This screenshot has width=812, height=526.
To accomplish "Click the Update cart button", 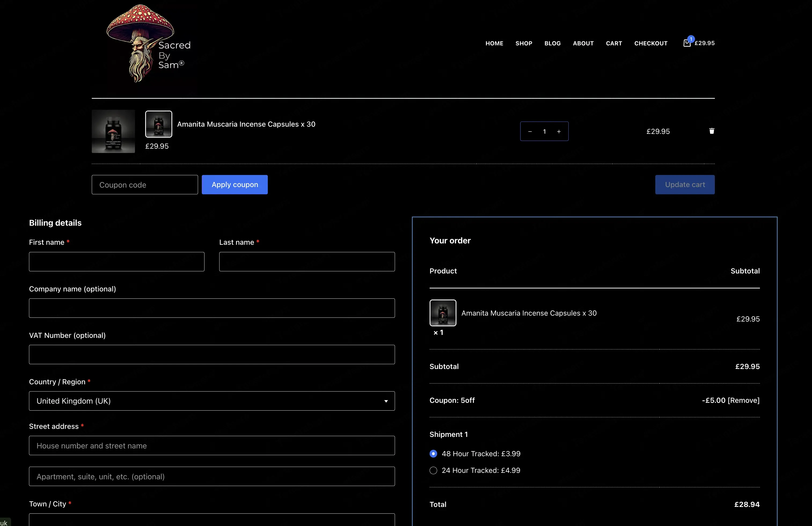I will pos(685,185).
